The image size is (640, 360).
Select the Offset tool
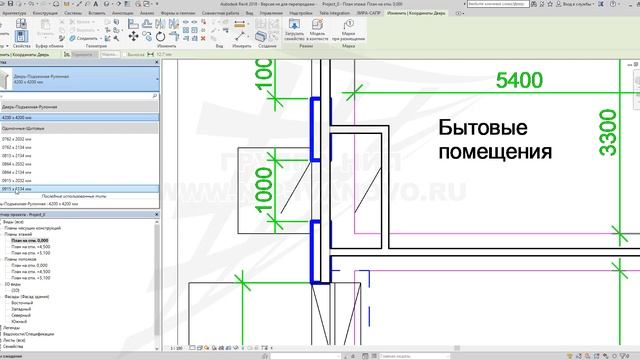click(x=147, y=24)
